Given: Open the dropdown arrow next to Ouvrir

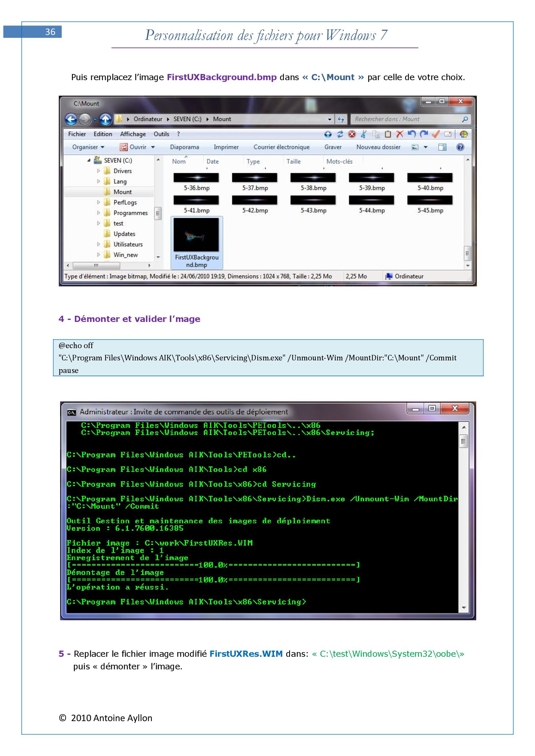Looking at the screenshot, I should click(153, 147).
